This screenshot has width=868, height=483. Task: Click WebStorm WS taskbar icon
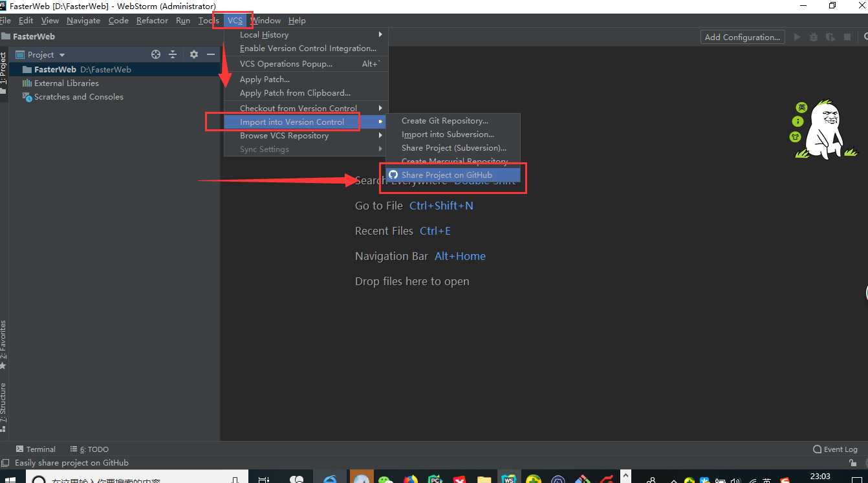[509, 478]
